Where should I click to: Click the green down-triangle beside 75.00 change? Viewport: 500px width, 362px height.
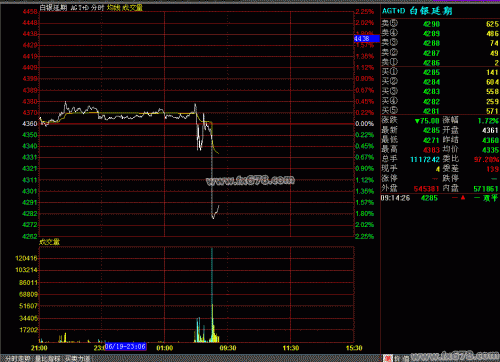tap(417, 121)
